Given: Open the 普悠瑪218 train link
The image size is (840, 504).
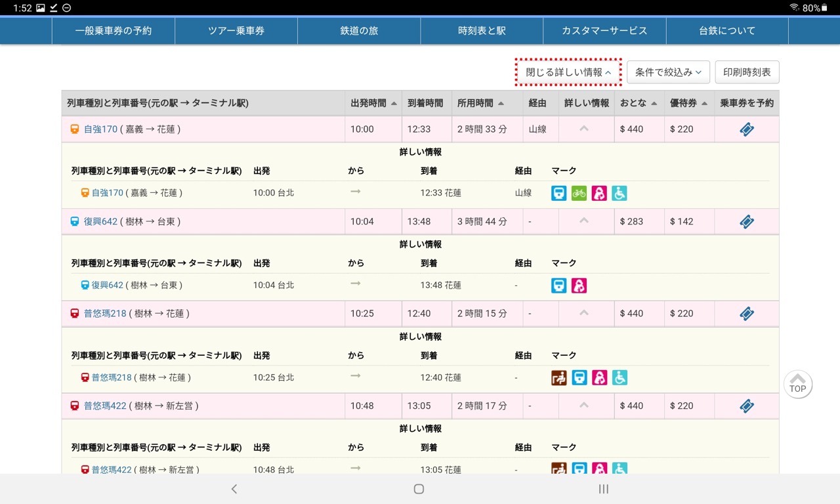Looking at the screenshot, I should [105, 314].
